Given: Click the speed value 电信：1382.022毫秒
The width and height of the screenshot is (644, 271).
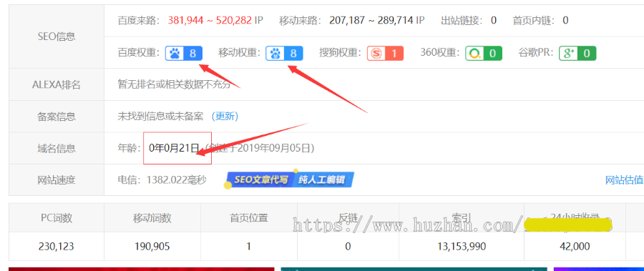Looking at the screenshot, I should click(x=162, y=180).
